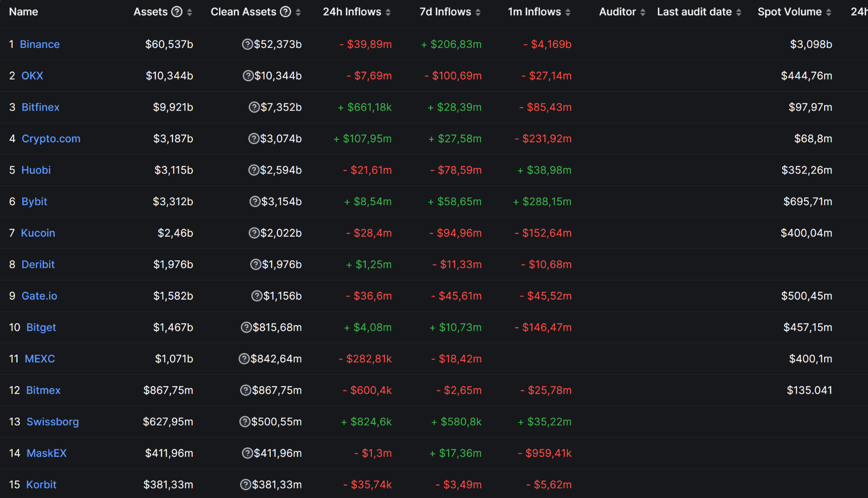
Task: Click Bybit 1m inflows + $288,15m
Action: click(542, 202)
